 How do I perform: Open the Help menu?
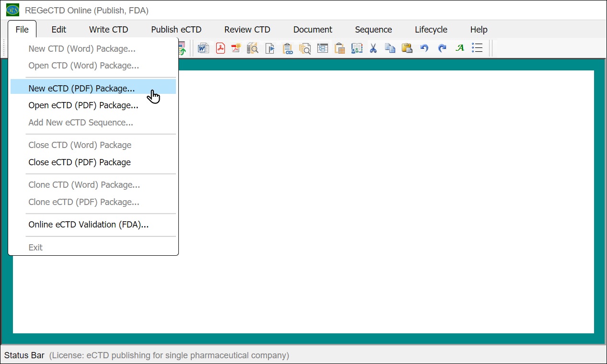coord(479,29)
